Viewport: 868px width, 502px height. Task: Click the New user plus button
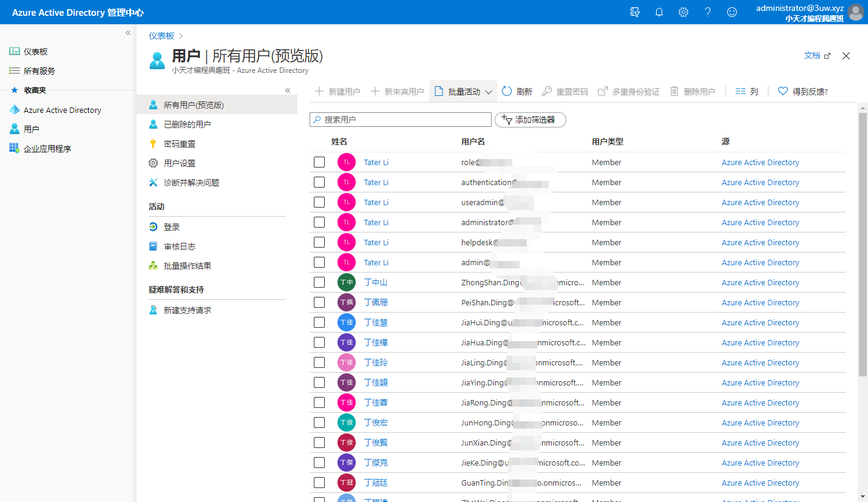(x=337, y=92)
